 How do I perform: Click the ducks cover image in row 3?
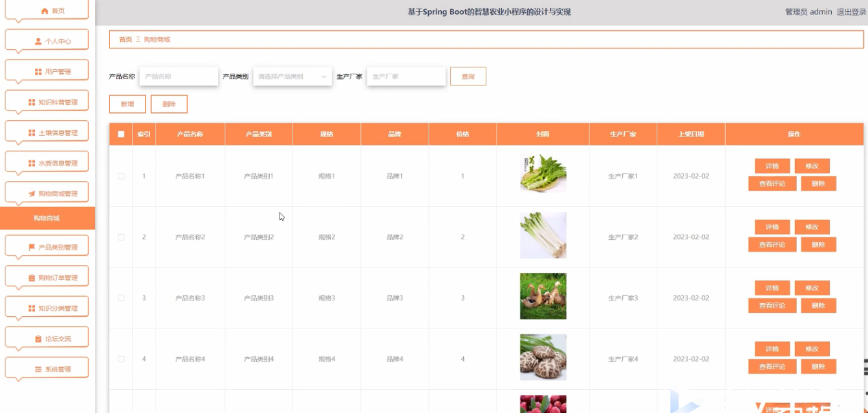coord(543,296)
